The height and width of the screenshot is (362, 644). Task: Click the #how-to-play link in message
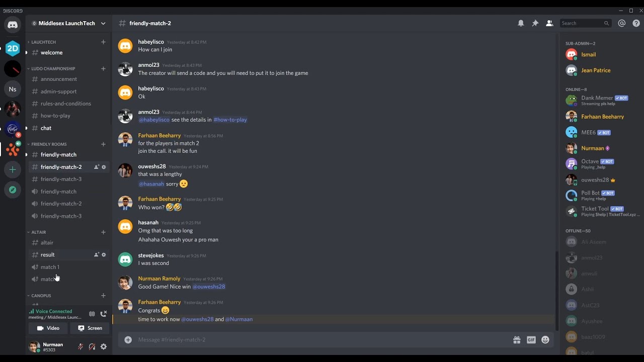[x=230, y=120]
